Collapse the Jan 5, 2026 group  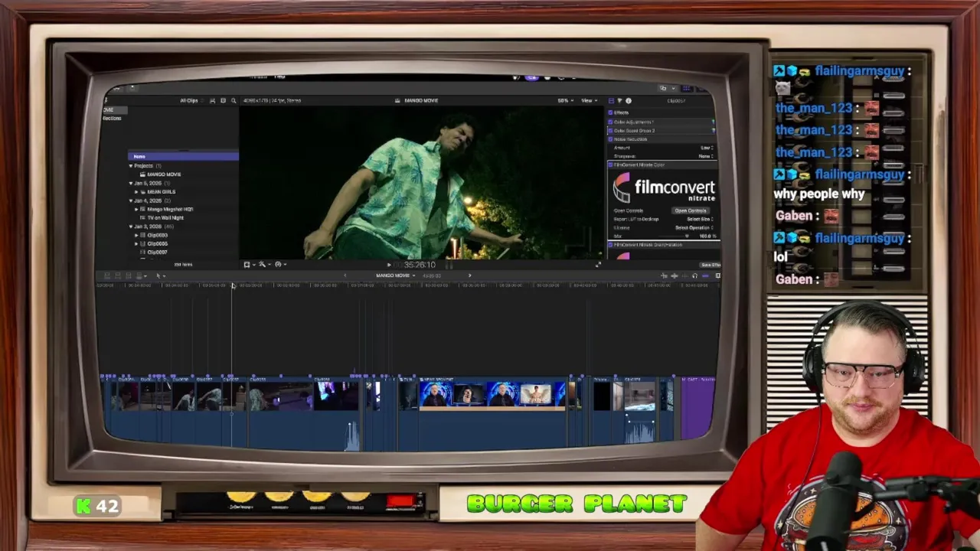131,183
